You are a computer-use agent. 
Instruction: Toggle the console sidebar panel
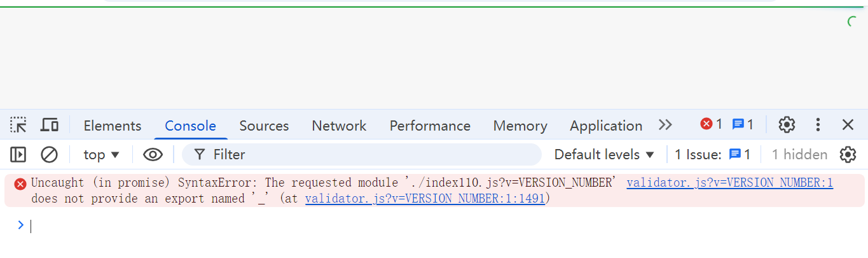click(x=18, y=154)
